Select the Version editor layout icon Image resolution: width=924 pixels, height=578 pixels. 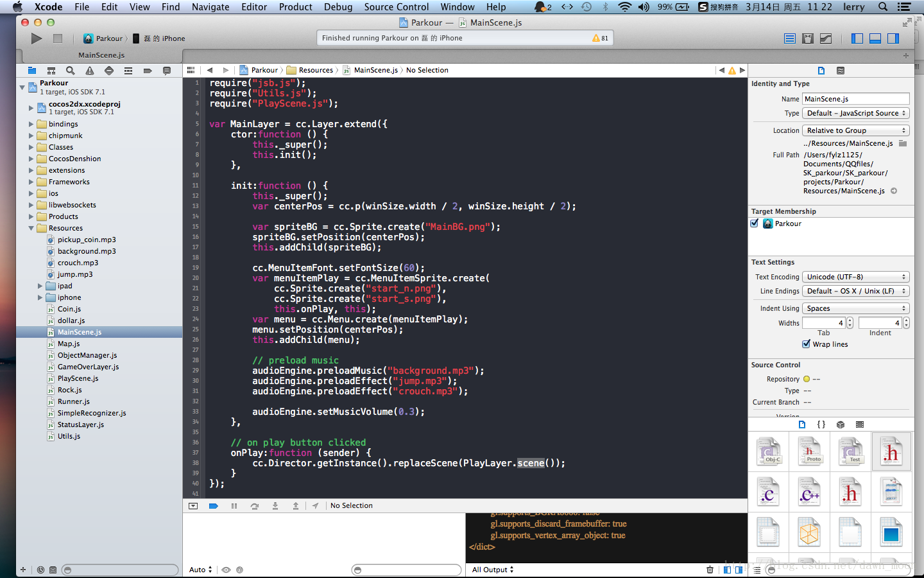tap(826, 39)
